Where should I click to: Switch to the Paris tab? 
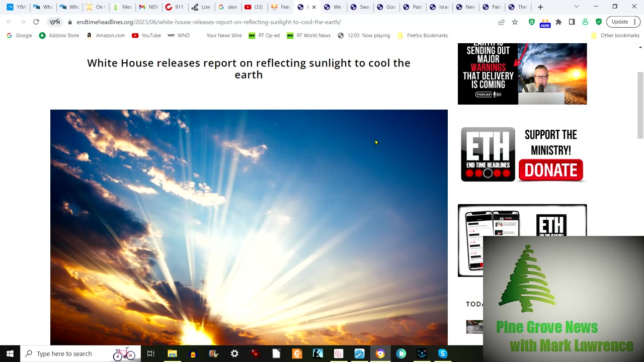pyautogui.click(x=492, y=7)
